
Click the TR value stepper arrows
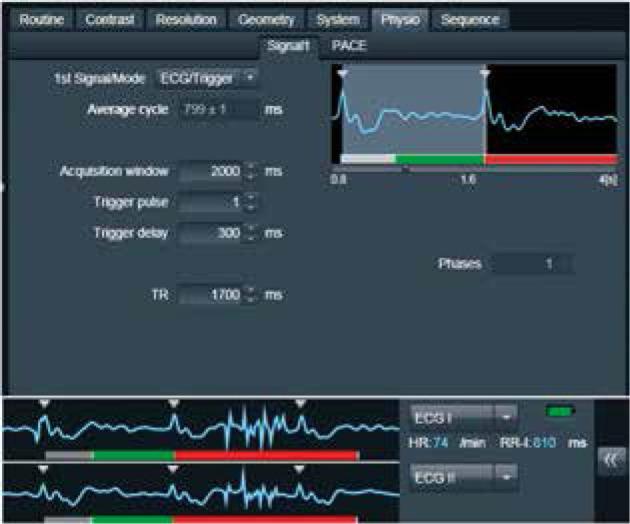pyautogui.click(x=250, y=295)
